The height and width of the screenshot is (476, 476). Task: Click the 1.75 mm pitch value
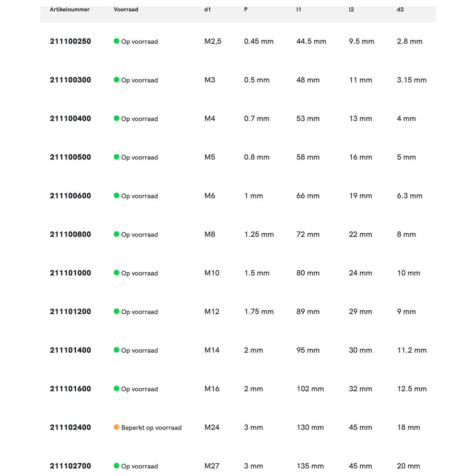(x=259, y=311)
